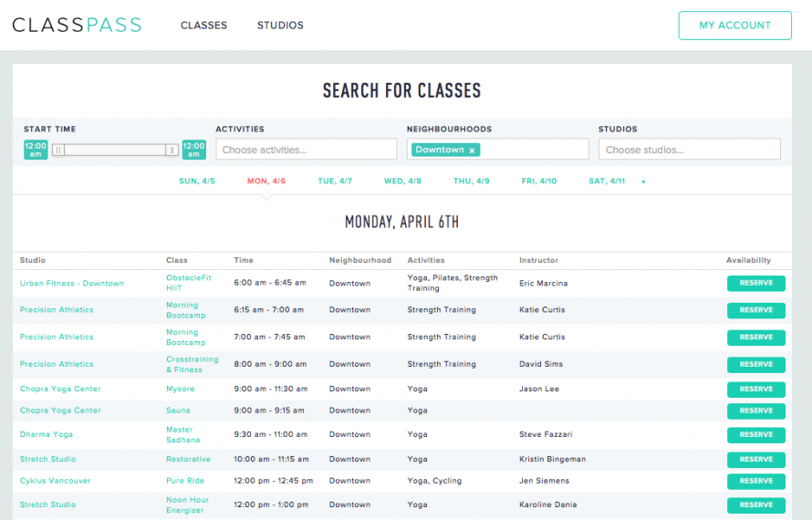Open Morning Bootcamp link at 6:15 am
The image size is (812, 520).
185,310
